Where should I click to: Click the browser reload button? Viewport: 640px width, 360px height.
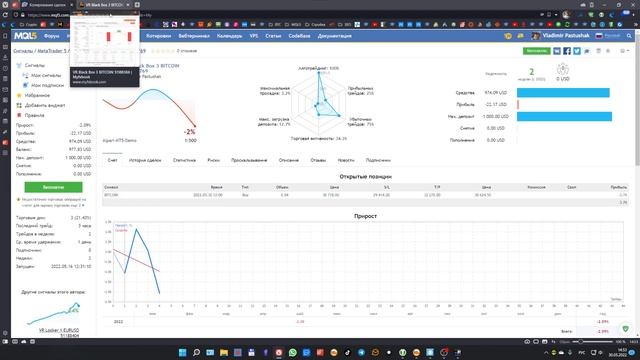(x=5, y=15)
